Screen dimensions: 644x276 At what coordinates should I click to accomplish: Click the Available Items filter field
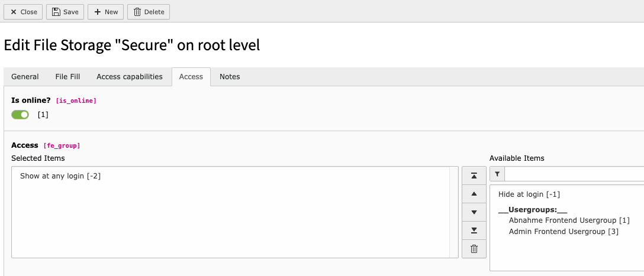(x=574, y=174)
